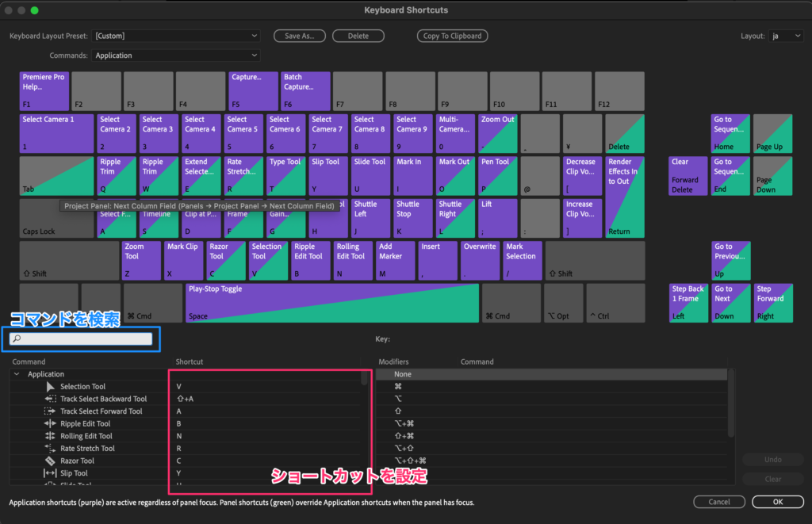Select the Mark Clip X key
The height and width of the screenshot is (524, 812).
coord(184,261)
